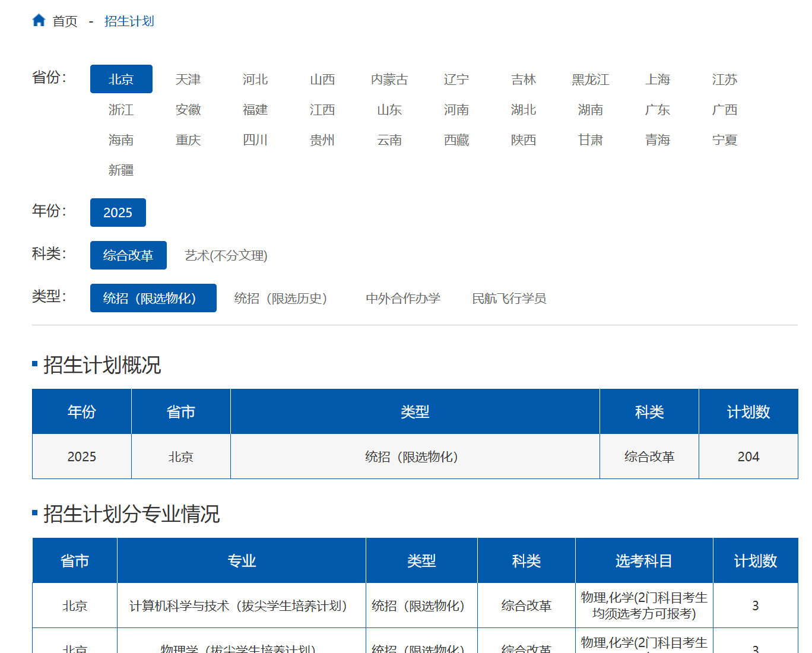Select the 上海 province option
The width and height of the screenshot is (812, 653).
point(658,80)
